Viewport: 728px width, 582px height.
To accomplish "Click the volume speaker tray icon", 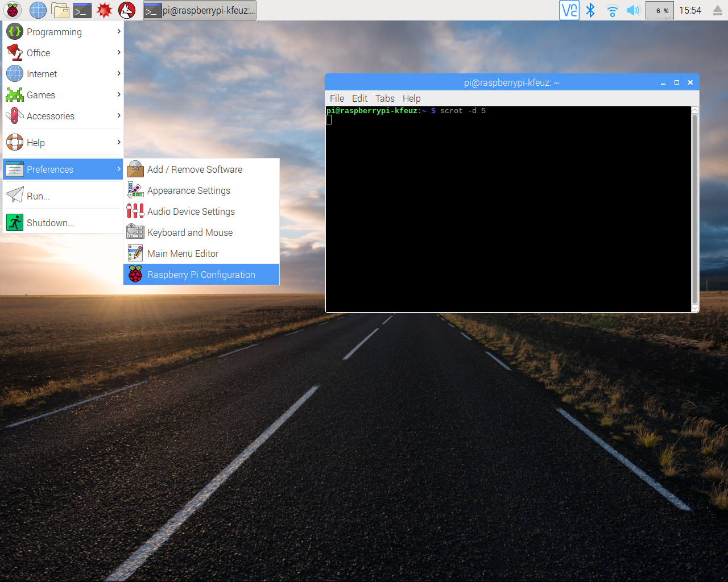I will pos(633,10).
